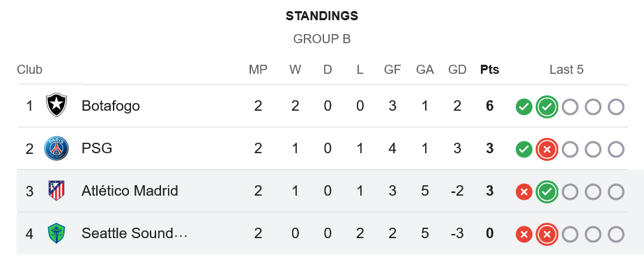The width and height of the screenshot is (644, 266).
Task: Click Botafogo's last empty upcoming match circle
Action: point(615,107)
